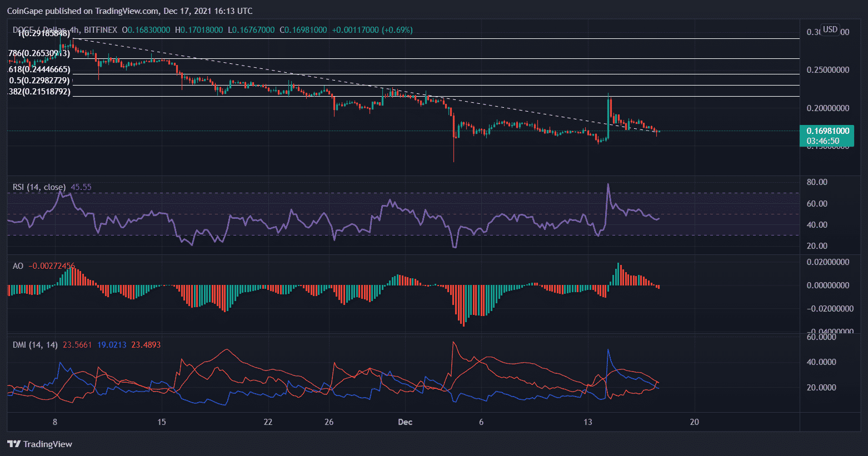This screenshot has height=456, width=868.
Task: Select the RSI (14, close) indicator legend
Action: pos(39,187)
